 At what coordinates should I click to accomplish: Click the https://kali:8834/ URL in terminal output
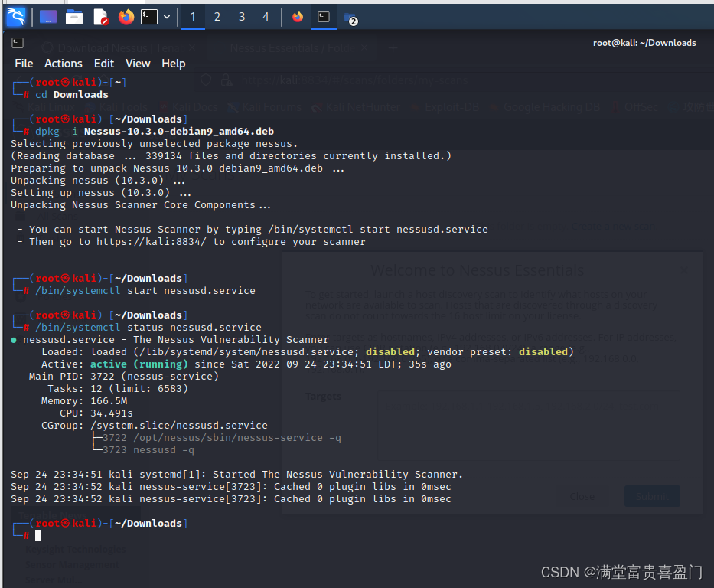152,242
